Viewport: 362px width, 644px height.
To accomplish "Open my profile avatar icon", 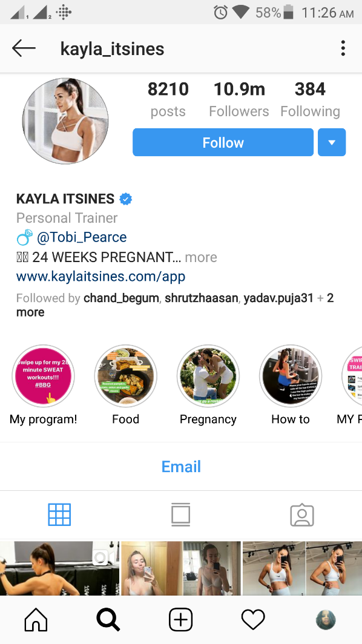I will [x=326, y=619].
